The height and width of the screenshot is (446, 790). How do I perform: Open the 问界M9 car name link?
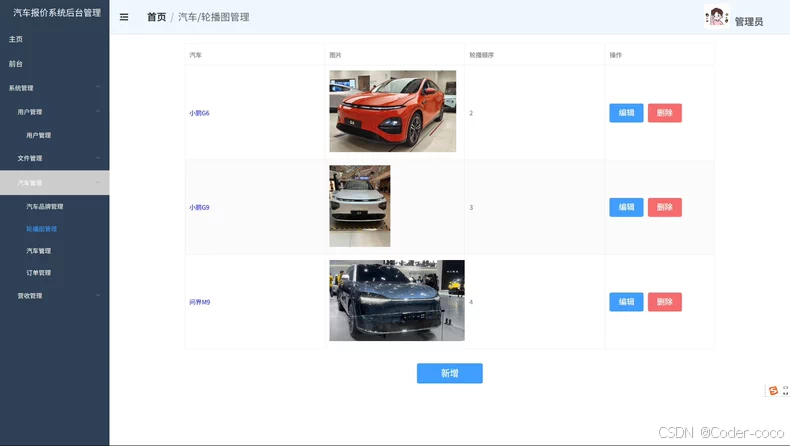pos(200,302)
